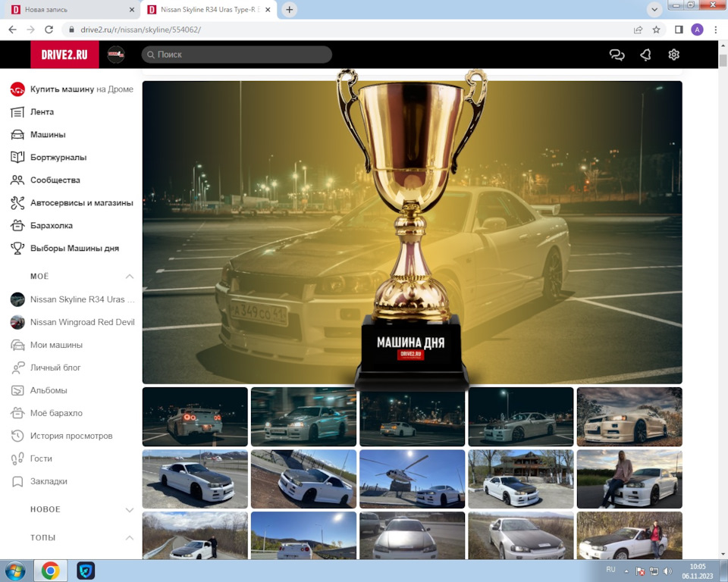Go back in browser history
This screenshot has height=582, width=728.
pos(13,30)
